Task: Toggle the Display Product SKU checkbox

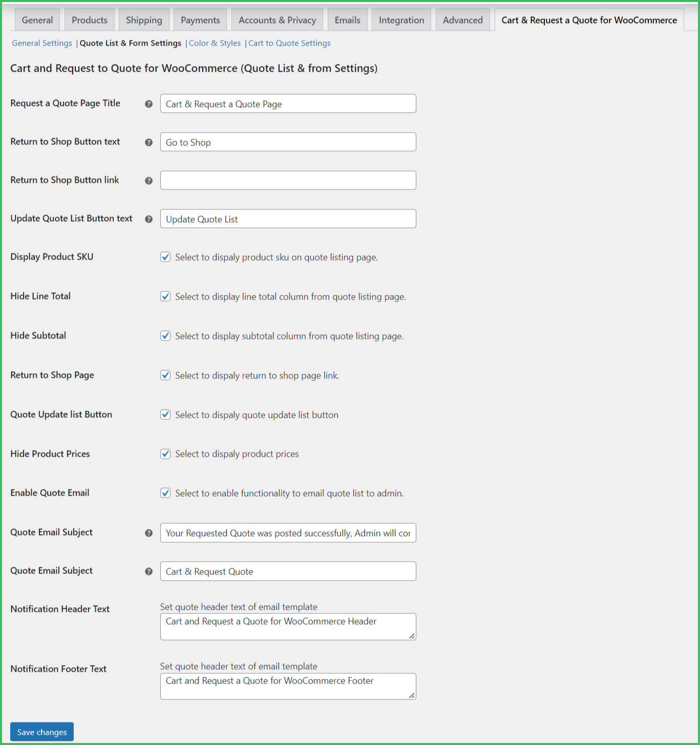Action: (165, 257)
